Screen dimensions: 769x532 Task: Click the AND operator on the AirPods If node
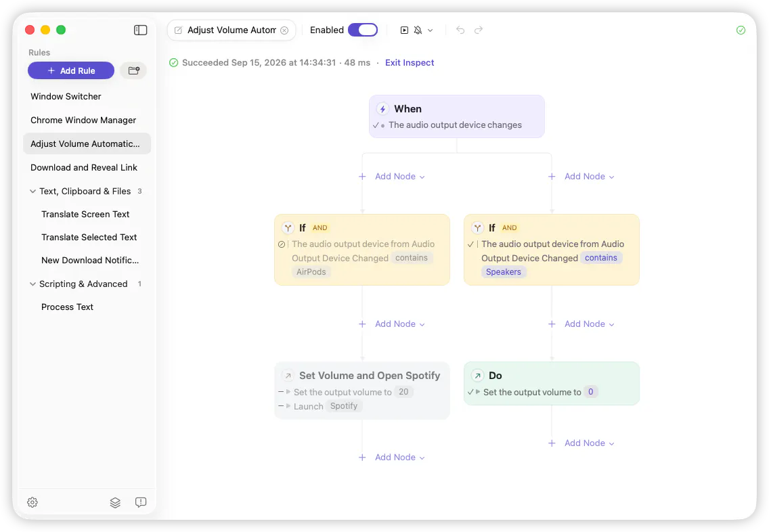[320, 228]
